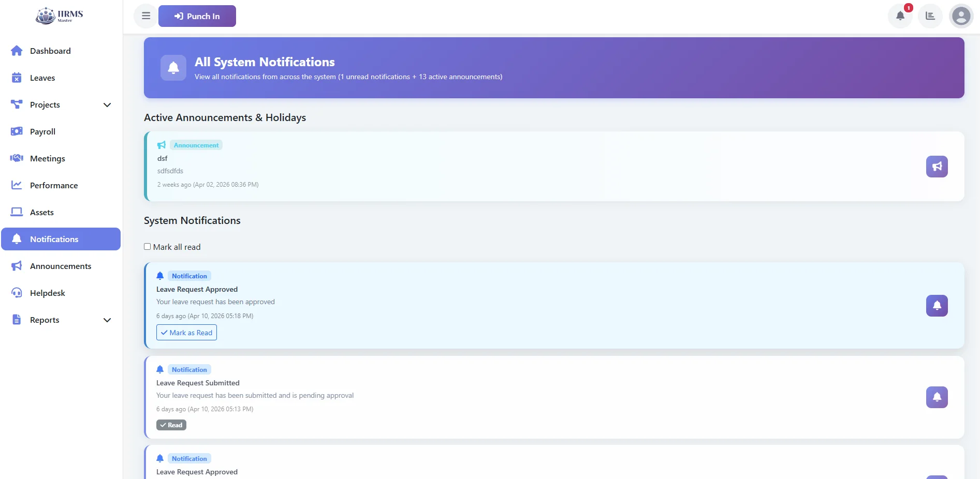The height and width of the screenshot is (479, 980).
Task: Open Announcements from the sidebar
Action: click(x=61, y=266)
